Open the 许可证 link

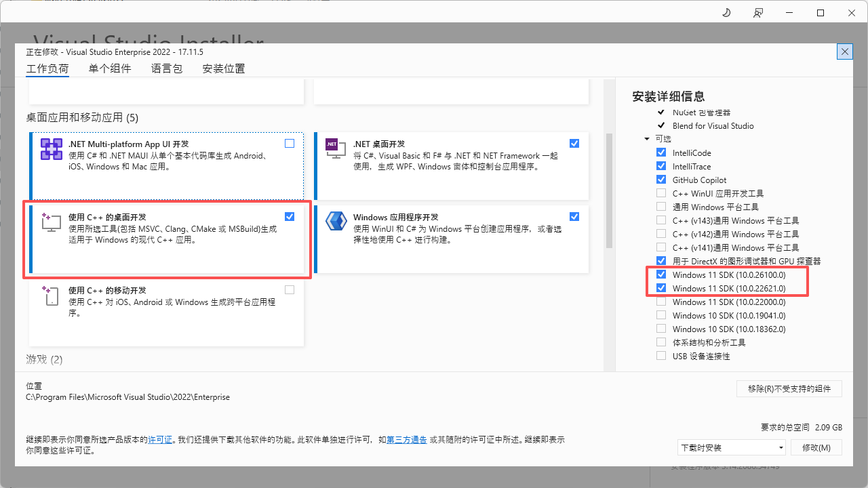(161, 439)
